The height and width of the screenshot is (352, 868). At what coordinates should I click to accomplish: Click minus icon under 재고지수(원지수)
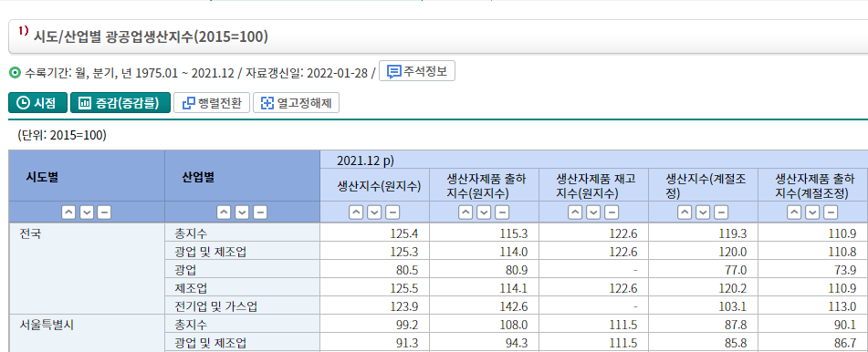612,212
